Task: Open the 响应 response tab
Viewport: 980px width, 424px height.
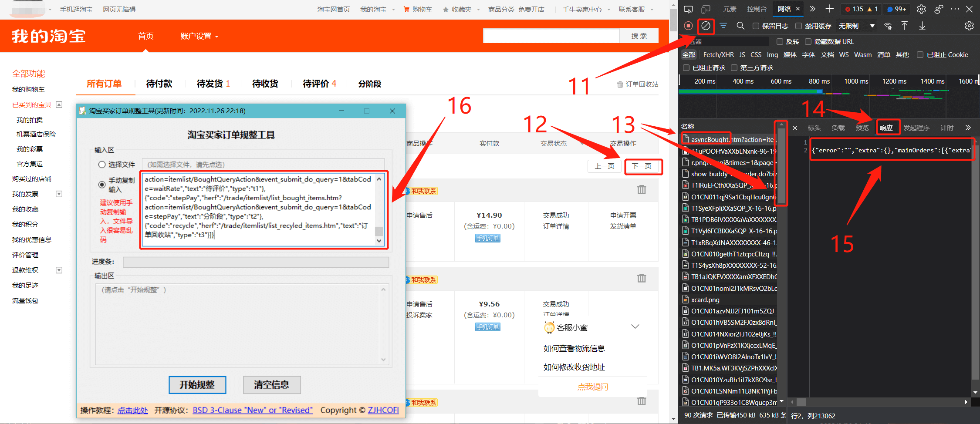Action: tap(886, 128)
